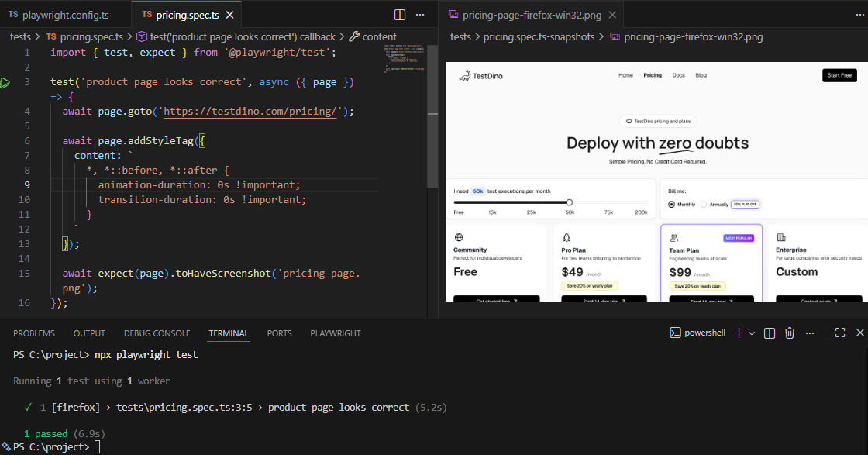868x455 pixels.
Task: Click the split editor right icon
Action: [x=400, y=15]
